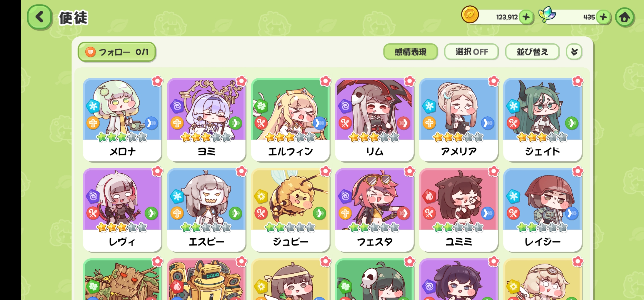Open the 感情表現 emotion menu
The height and width of the screenshot is (300, 644).
click(x=410, y=52)
